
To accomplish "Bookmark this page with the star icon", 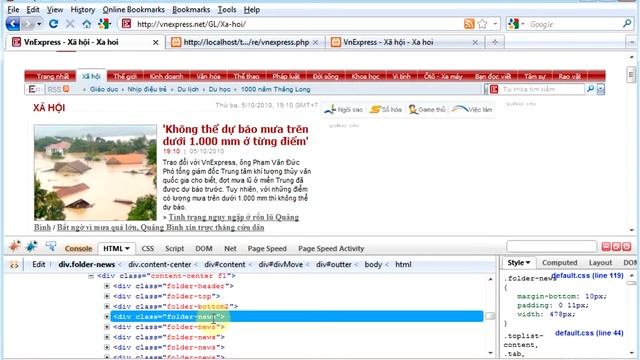I will pyautogui.click(x=482, y=24).
